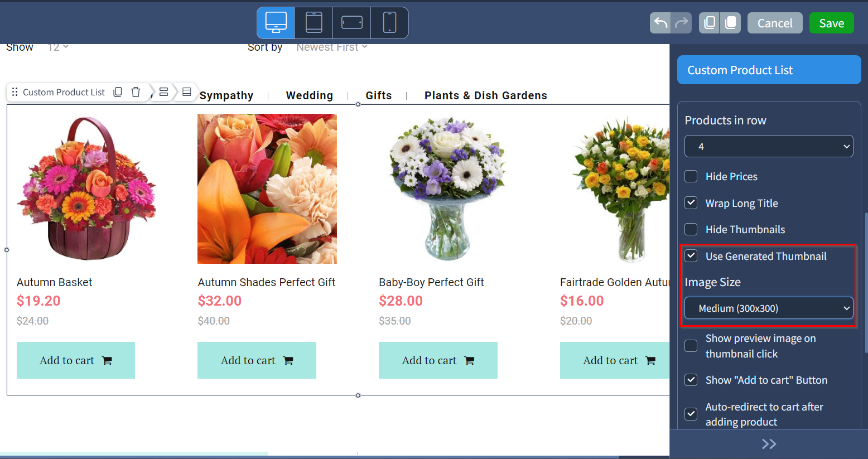Open the Fairtrade Golden Autumn title
Viewport: 868px width, 459px height.
[615, 282]
